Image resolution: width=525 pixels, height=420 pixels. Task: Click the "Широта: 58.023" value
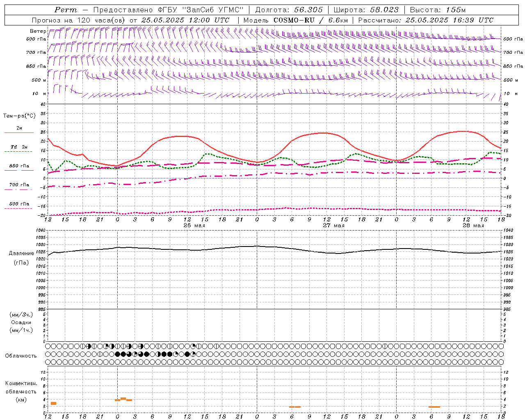(366, 10)
